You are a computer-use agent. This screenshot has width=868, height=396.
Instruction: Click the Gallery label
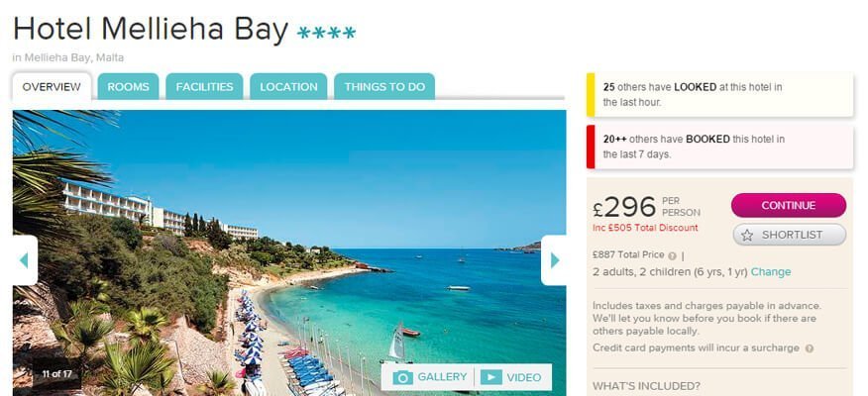pos(442,377)
